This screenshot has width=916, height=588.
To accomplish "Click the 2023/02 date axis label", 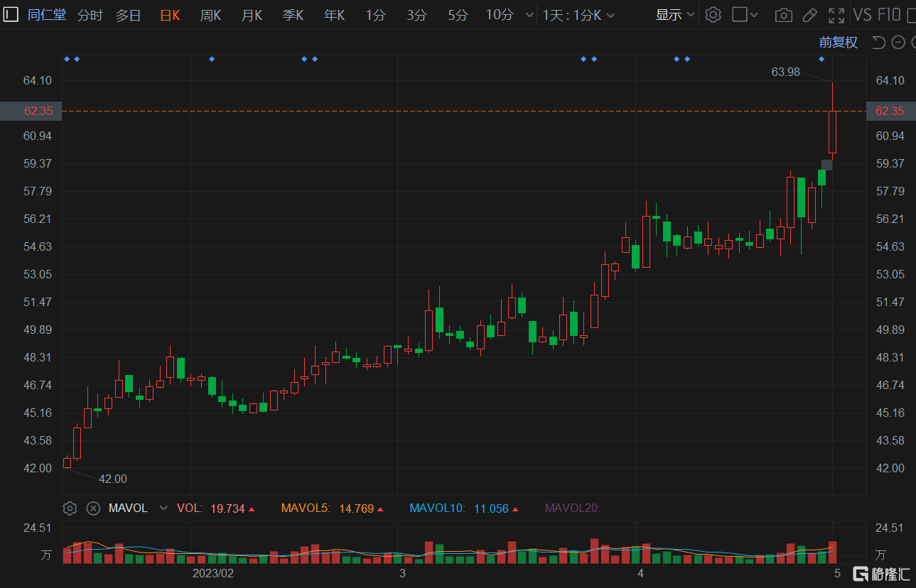I will tap(213, 573).
